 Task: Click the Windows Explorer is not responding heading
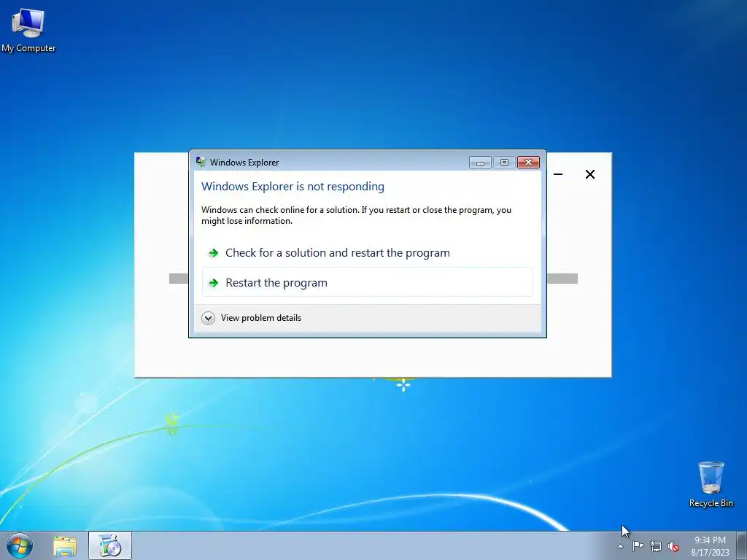coord(293,187)
